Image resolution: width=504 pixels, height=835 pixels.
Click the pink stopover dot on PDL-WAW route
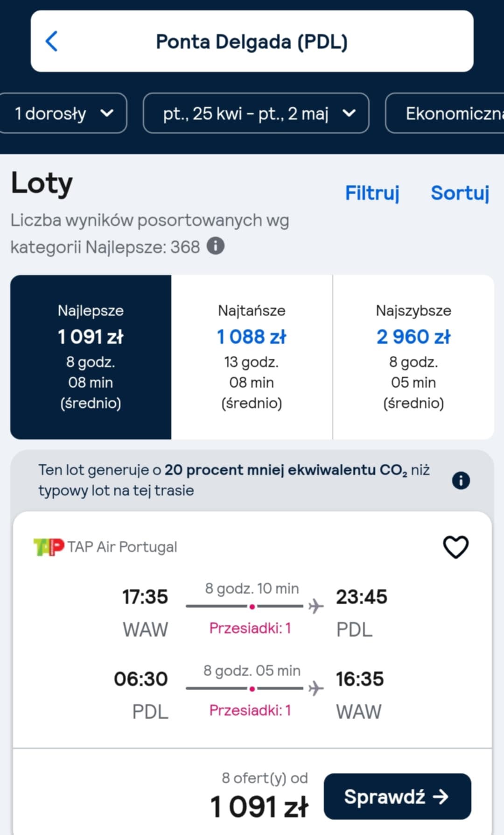pos(252,689)
